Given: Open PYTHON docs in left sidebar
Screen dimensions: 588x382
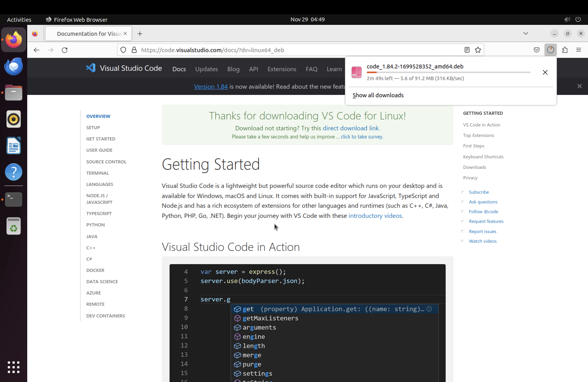Looking at the screenshot, I should pos(95,225).
